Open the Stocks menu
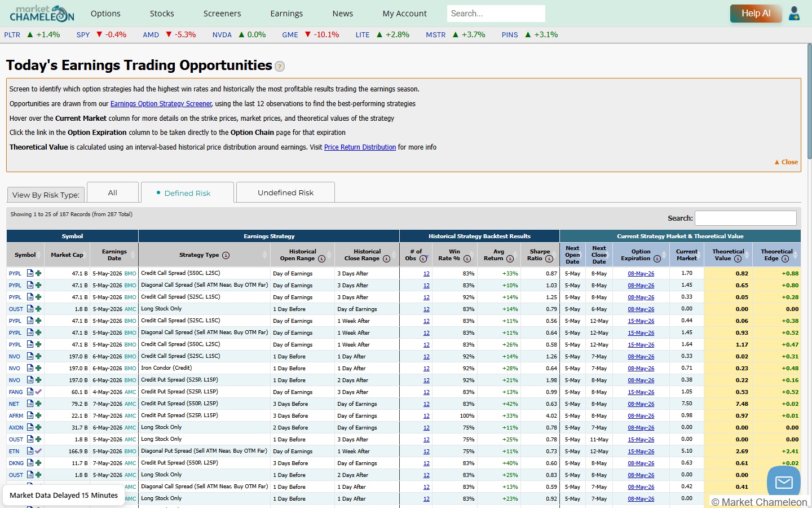Viewport: 812px width, 508px height. (x=162, y=14)
